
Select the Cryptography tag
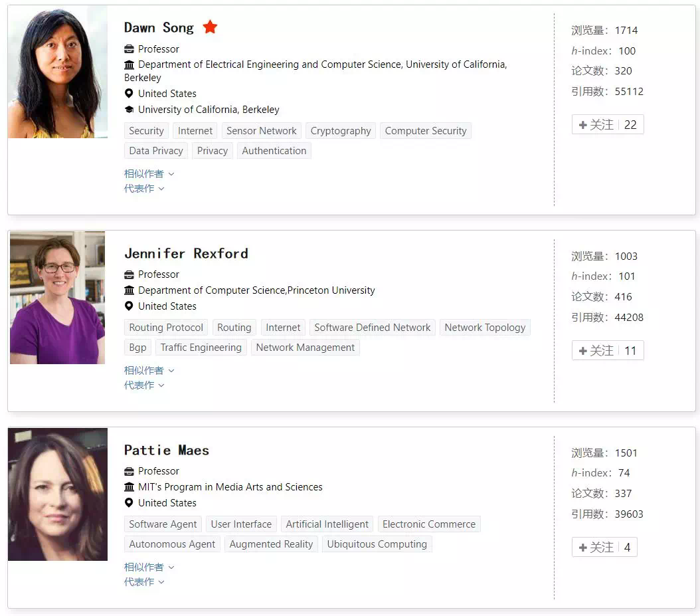341,131
